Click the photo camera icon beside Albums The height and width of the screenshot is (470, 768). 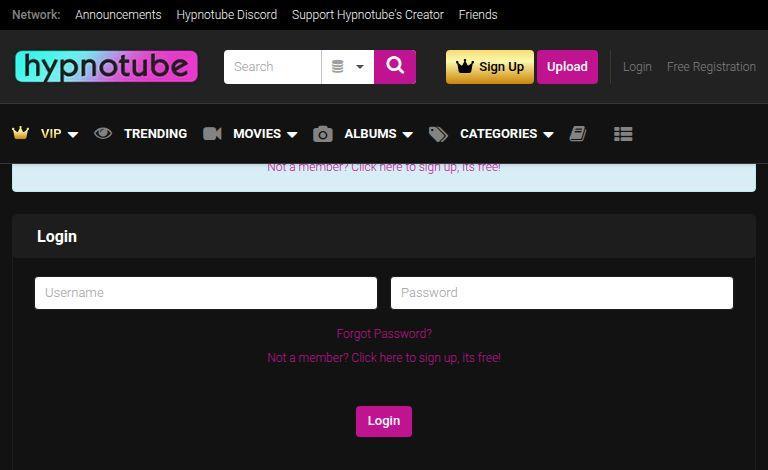pos(322,134)
